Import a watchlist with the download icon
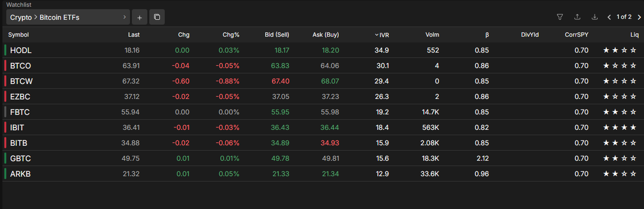 click(x=595, y=17)
